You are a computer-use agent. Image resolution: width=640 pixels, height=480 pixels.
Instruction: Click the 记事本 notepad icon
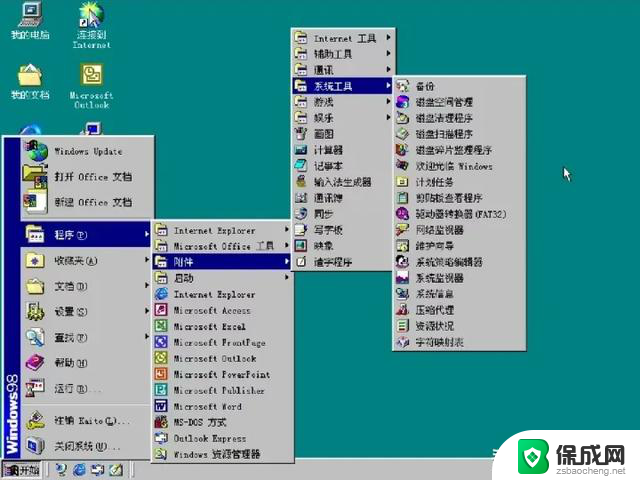click(301, 166)
